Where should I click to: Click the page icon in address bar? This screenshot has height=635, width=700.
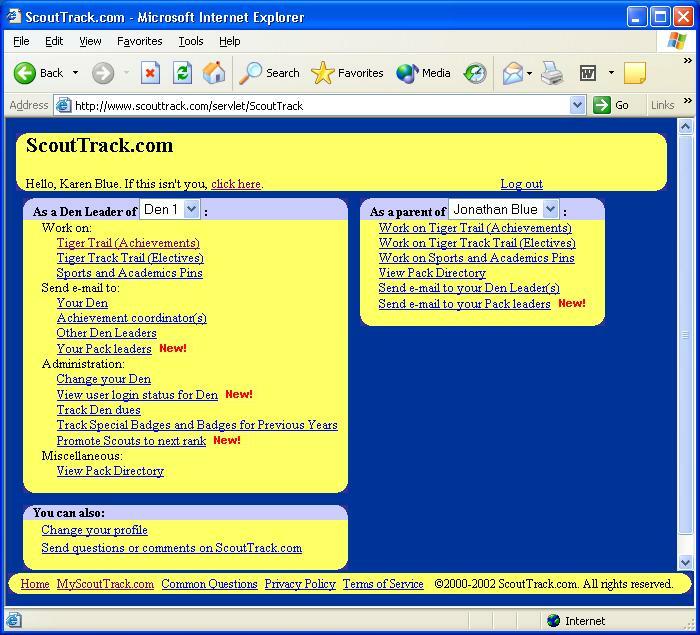(x=63, y=105)
